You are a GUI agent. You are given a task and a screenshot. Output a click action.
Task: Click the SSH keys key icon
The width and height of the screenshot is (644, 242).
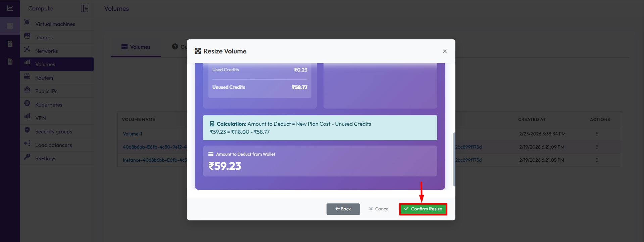28,157
